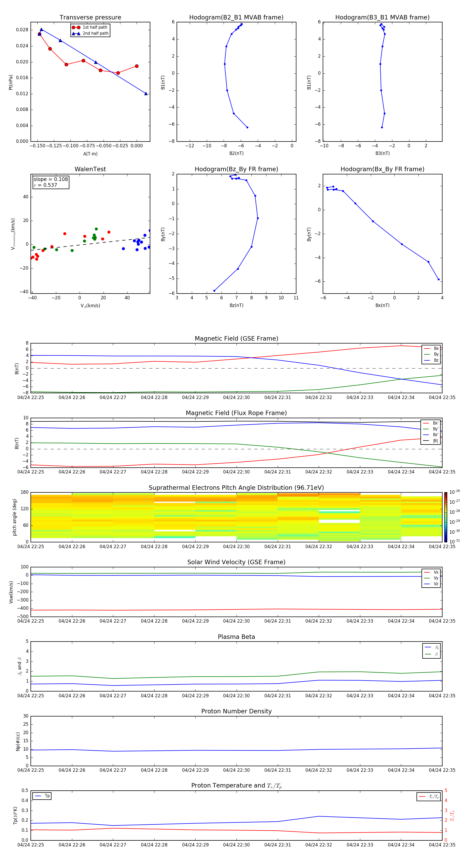
Task: Click the Tp legend entry
Action: pos(42,796)
